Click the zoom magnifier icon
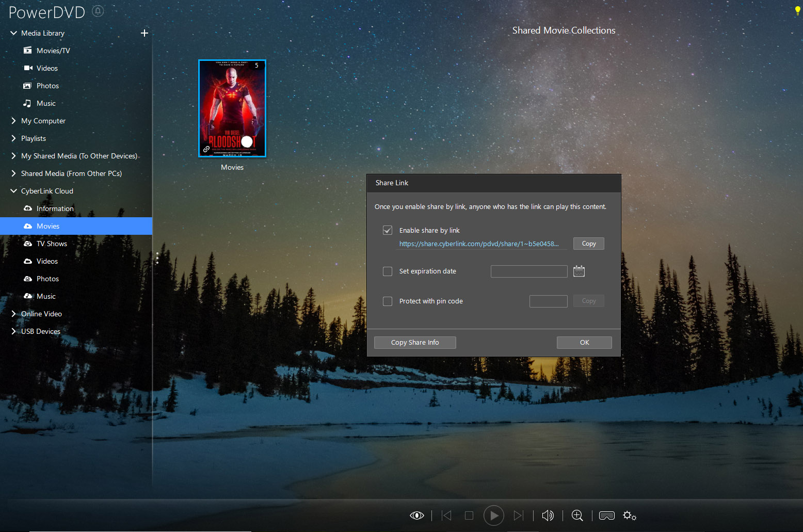Viewport: 803px width, 532px height. 577,515
